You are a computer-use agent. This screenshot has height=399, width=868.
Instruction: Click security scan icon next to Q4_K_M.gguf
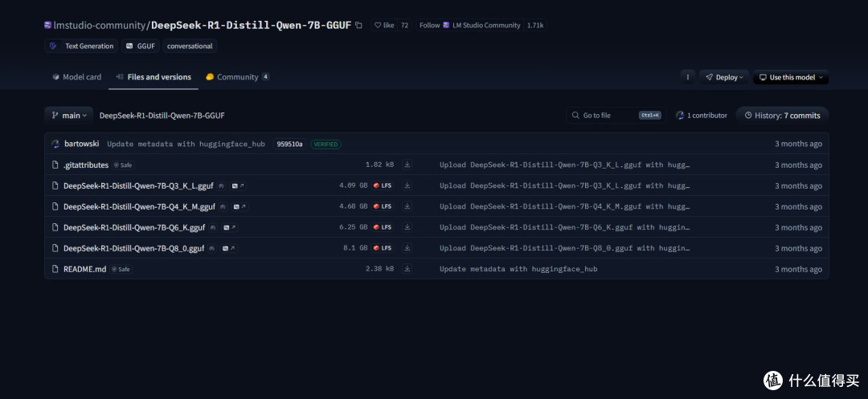pos(223,206)
